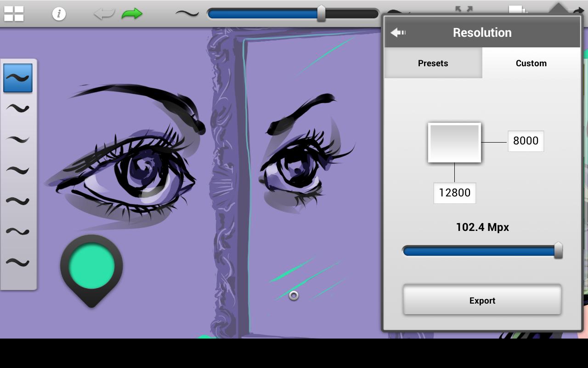The image size is (588, 368).
Task: Open the gallery grid icon
Action: (14, 14)
